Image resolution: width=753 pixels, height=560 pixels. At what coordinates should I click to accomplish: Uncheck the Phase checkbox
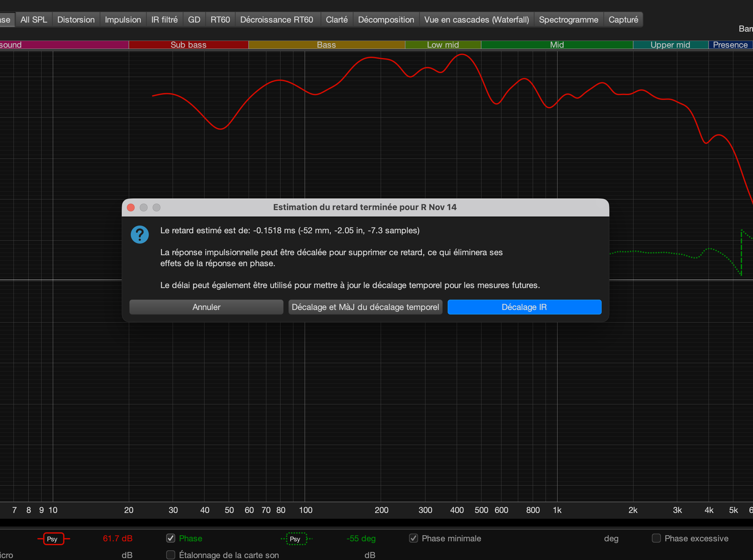tap(171, 538)
